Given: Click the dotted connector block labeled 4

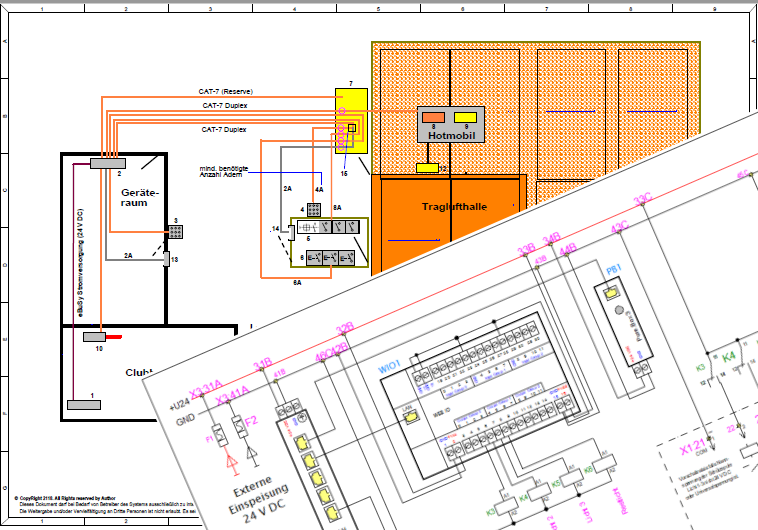Looking at the screenshot, I should point(315,211).
